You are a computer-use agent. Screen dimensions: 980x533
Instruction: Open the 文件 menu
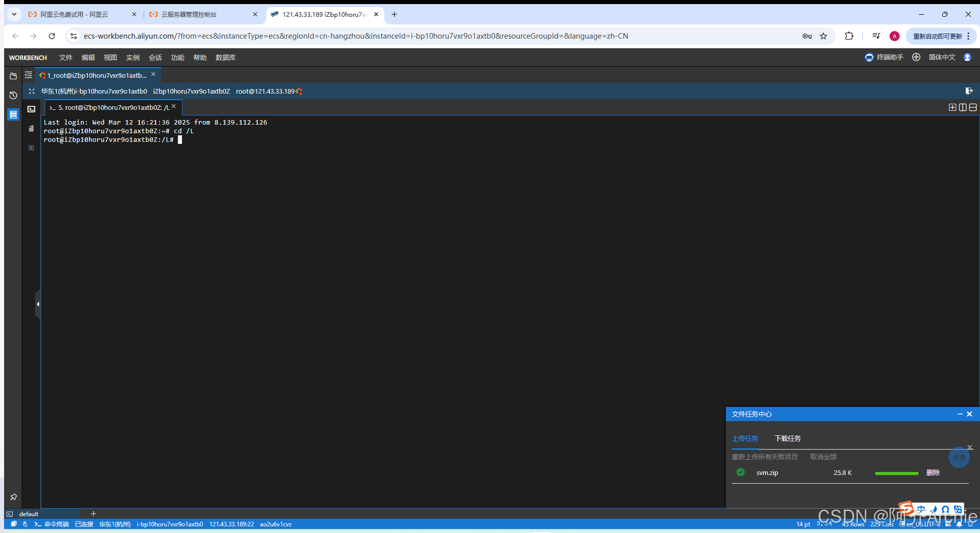[x=66, y=57]
